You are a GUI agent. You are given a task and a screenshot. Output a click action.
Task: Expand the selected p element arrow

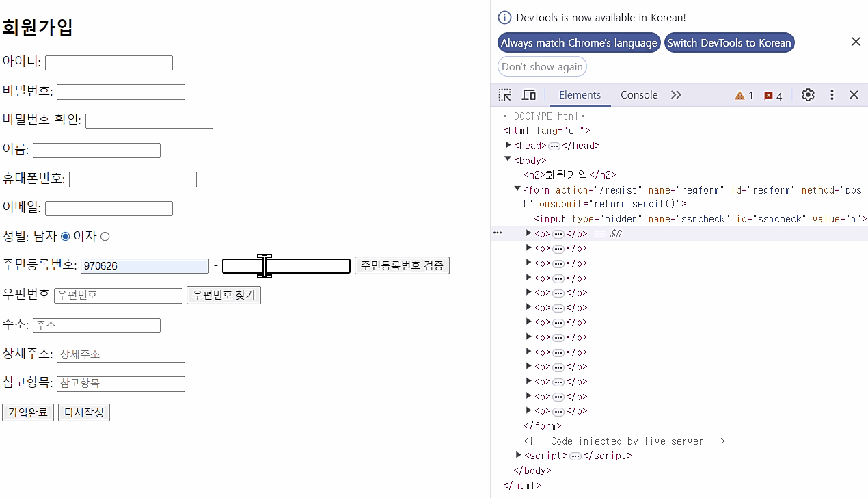click(x=528, y=233)
